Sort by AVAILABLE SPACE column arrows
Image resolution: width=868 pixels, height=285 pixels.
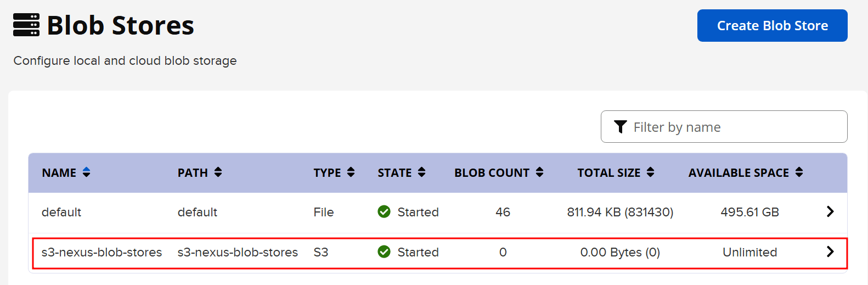pos(799,172)
